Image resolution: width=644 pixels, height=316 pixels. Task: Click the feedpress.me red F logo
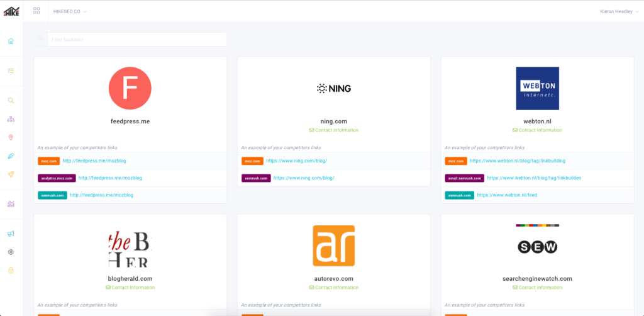pyautogui.click(x=130, y=88)
